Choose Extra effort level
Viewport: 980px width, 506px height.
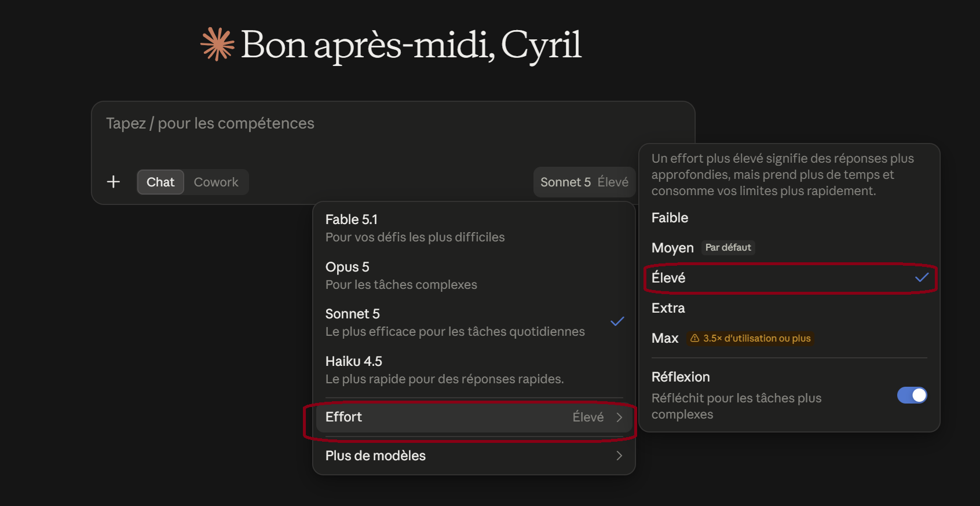[789, 308]
